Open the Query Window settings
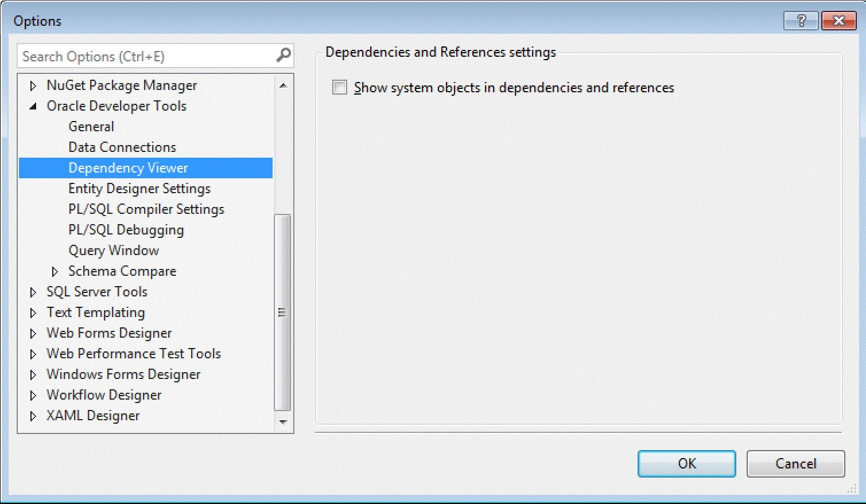Viewport: 866px width, 504px height. click(114, 250)
